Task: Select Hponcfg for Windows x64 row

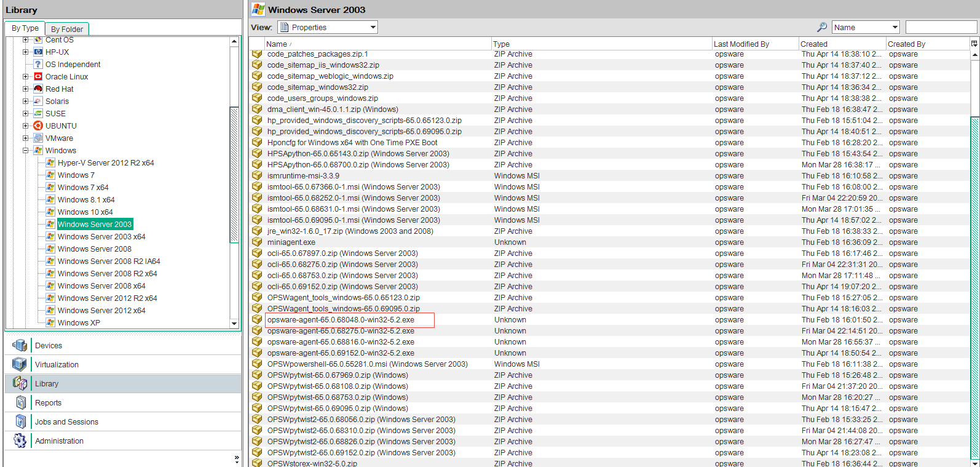Action: click(610, 143)
